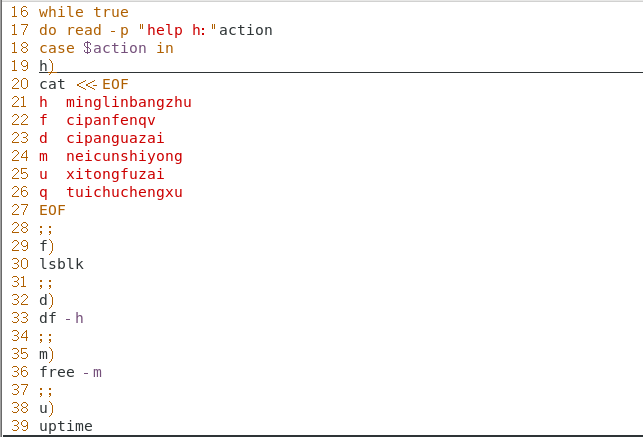643x437 pixels.
Task: Click line number 16 in the gutter
Action: [x=19, y=12]
